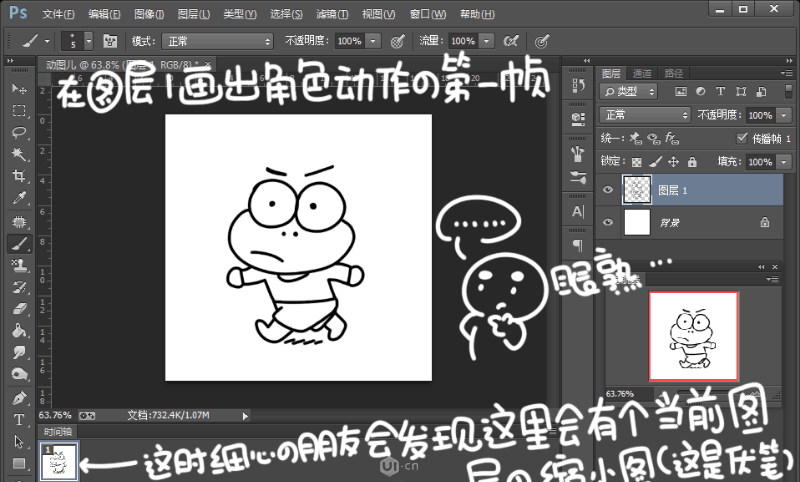Select timeline frame 1 thumbnail
Image resolution: width=800 pixels, height=482 pixels.
(x=59, y=461)
